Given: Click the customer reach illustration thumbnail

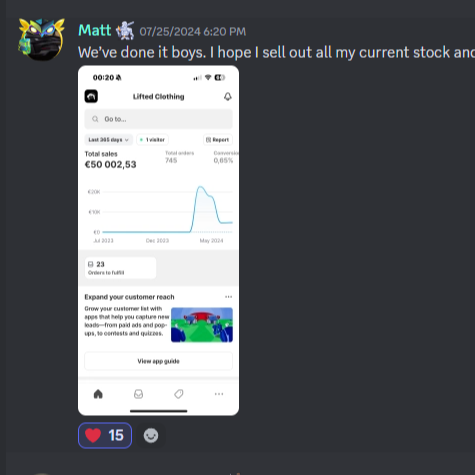Looking at the screenshot, I should [x=202, y=325].
